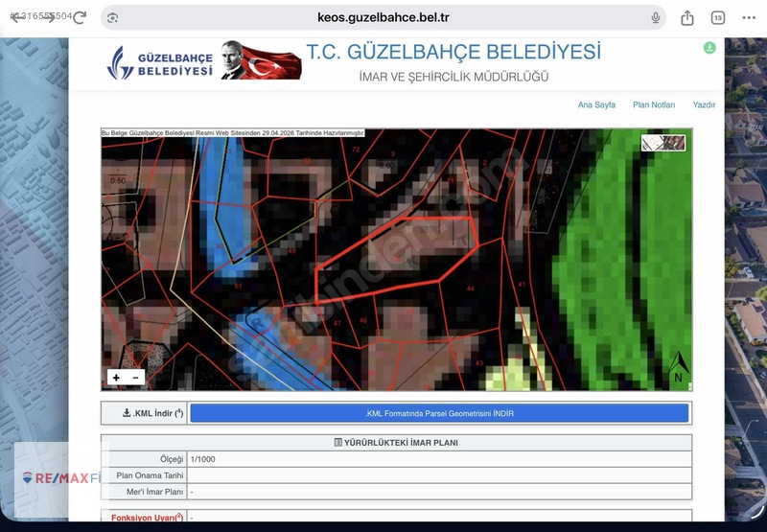This screenshot has height=532, width=767.
Task: Click parcel number 44 on the map
Action: pos(470,289)
